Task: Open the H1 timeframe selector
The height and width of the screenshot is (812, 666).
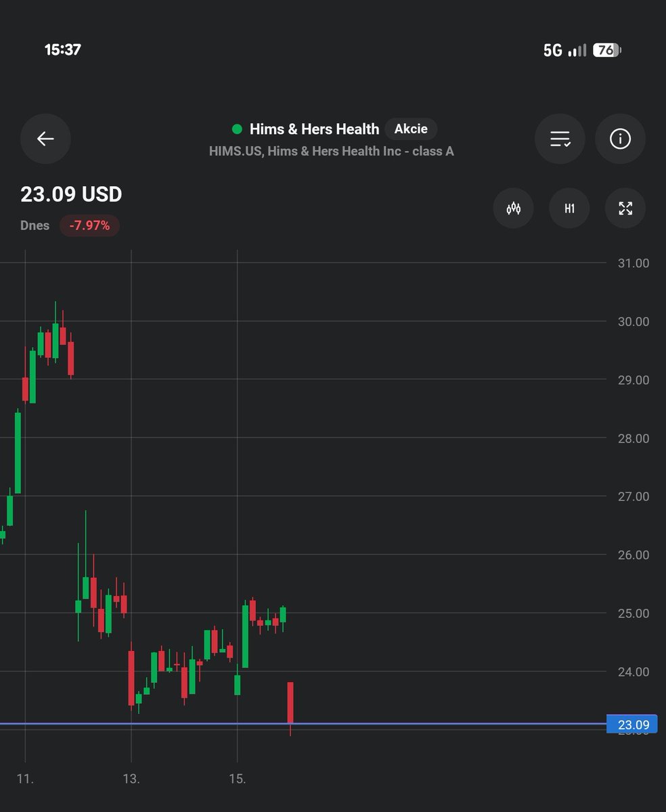Action: click(569, 208)
